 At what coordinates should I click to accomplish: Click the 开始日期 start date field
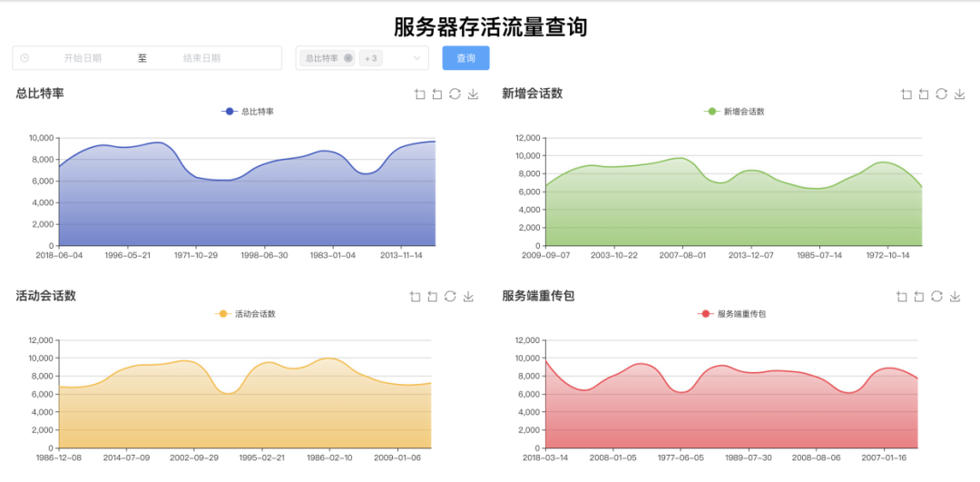83,58
